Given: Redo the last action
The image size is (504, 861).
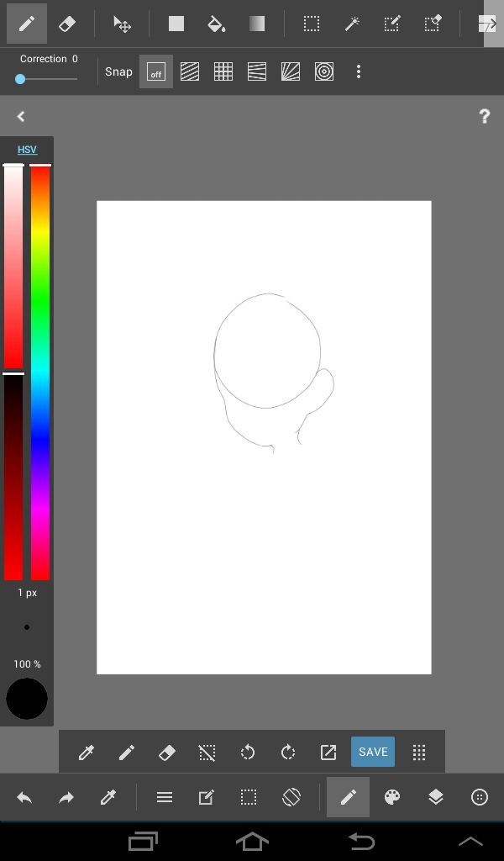Looking at the screenshot, I should pos(66,797).
